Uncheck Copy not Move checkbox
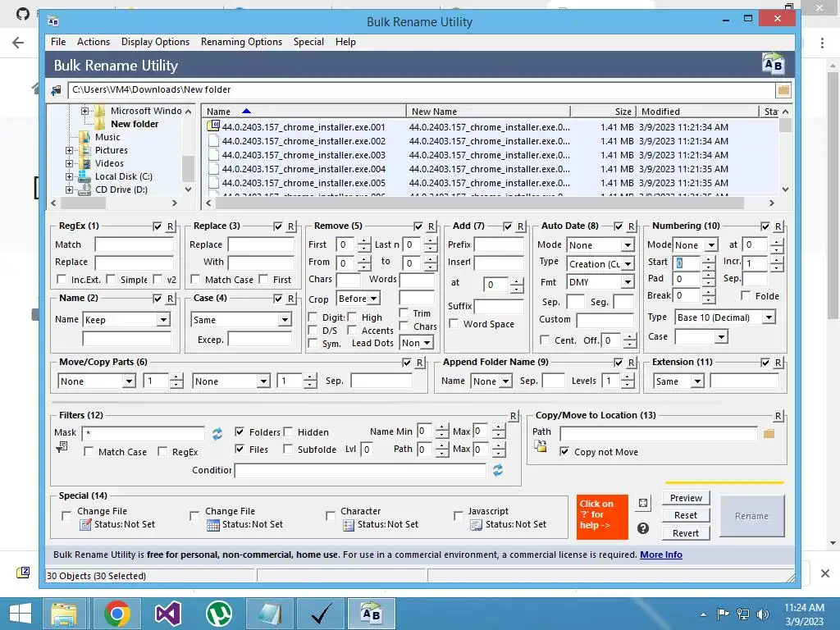Screen dimensions: 840x630 coord(564,452)
